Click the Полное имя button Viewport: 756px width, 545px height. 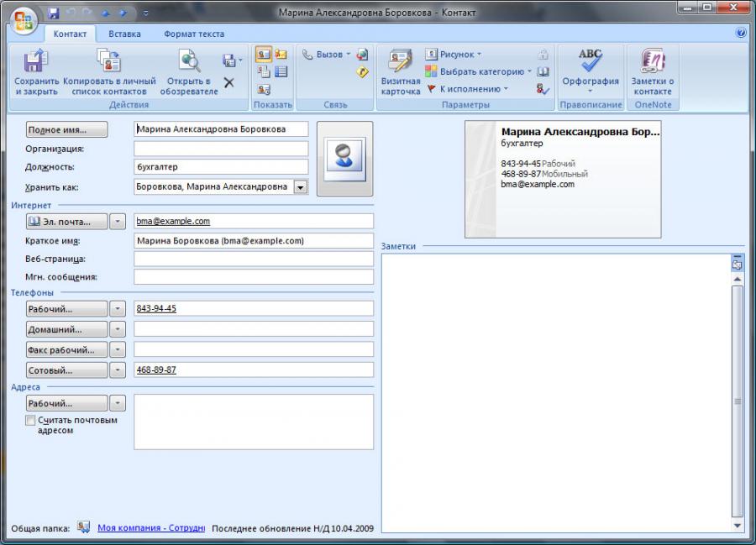pyautogui.click(x=66, y=129)
